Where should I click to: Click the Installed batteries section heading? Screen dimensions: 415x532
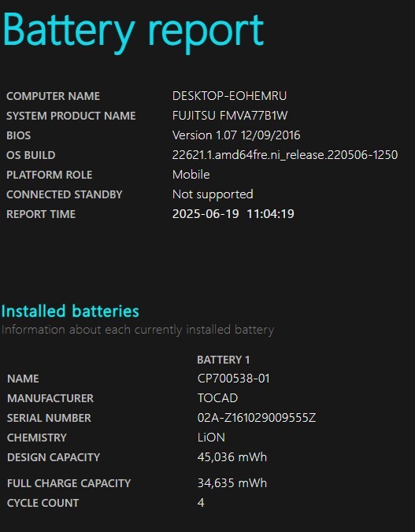(x=70, y=311)
